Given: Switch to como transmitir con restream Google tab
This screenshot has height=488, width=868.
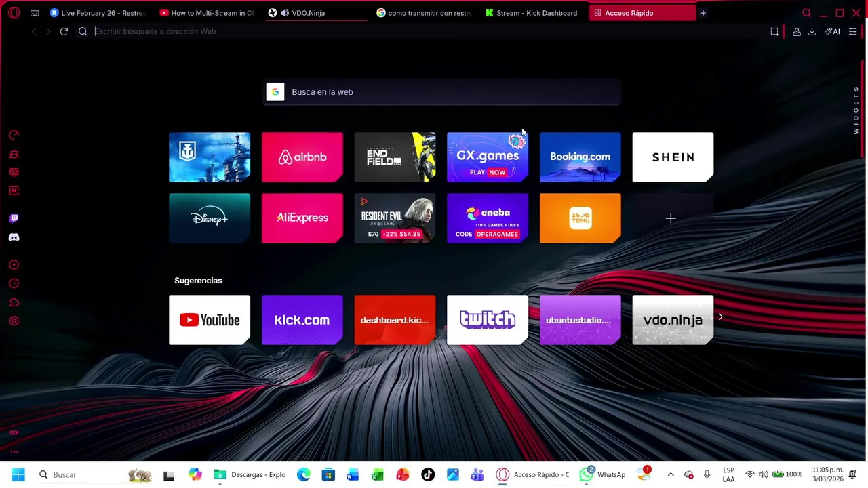Looking at the screenshot, I should 424,13.
